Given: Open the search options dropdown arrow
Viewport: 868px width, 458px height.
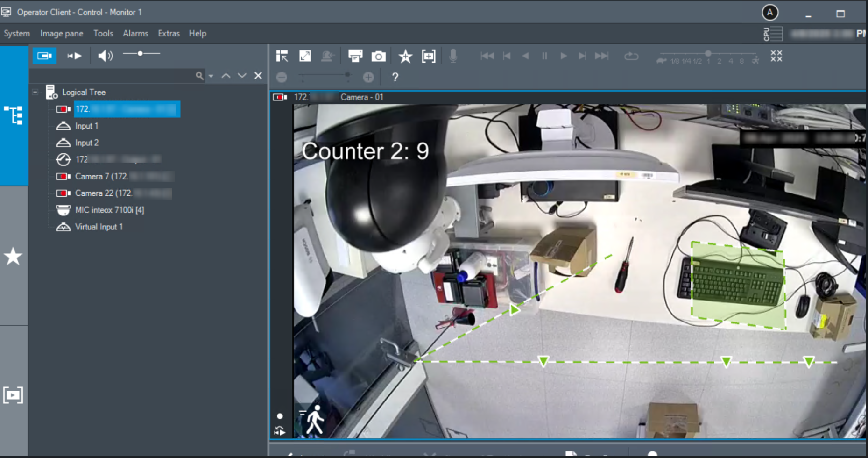Looking at the screenshot, I should pos(211,76).
